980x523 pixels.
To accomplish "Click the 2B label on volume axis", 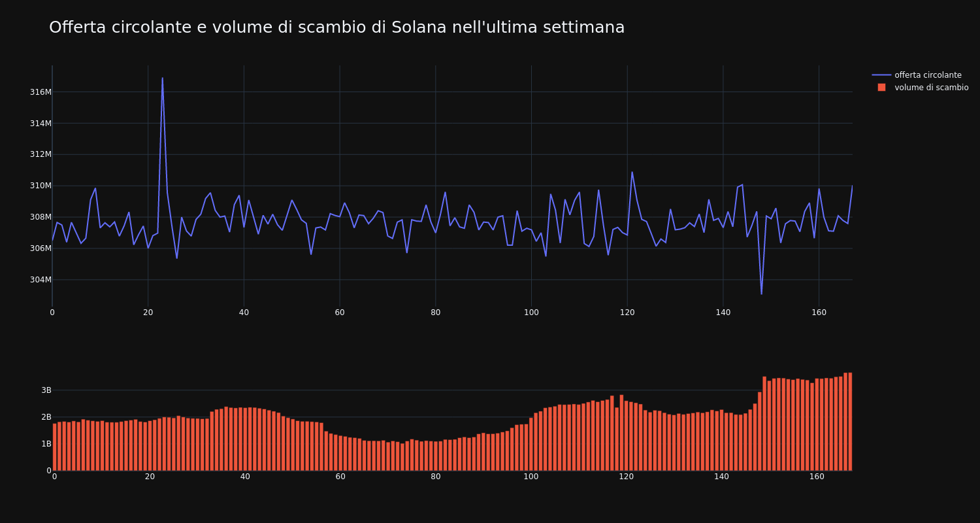I will (46, 417).
